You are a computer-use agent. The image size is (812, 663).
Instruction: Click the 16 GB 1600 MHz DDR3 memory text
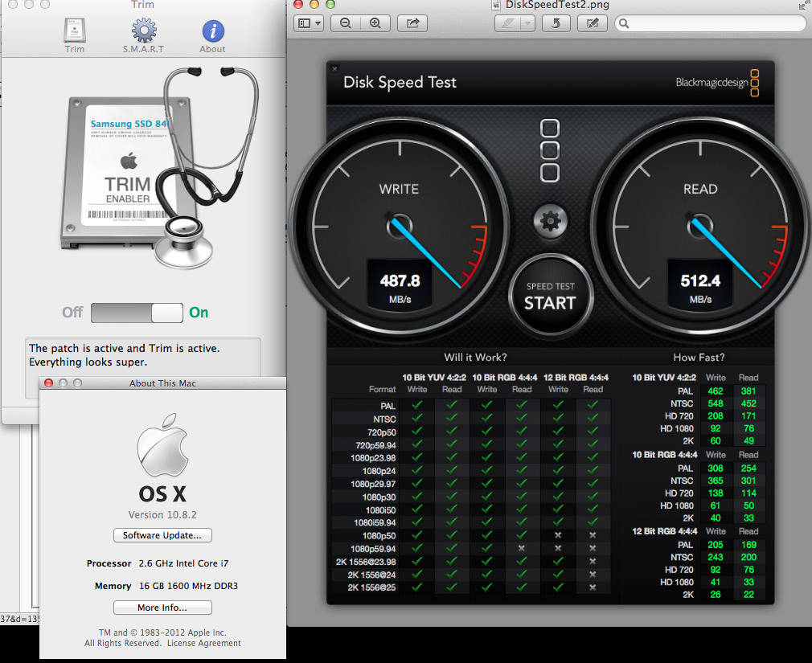tap(188, 586)
